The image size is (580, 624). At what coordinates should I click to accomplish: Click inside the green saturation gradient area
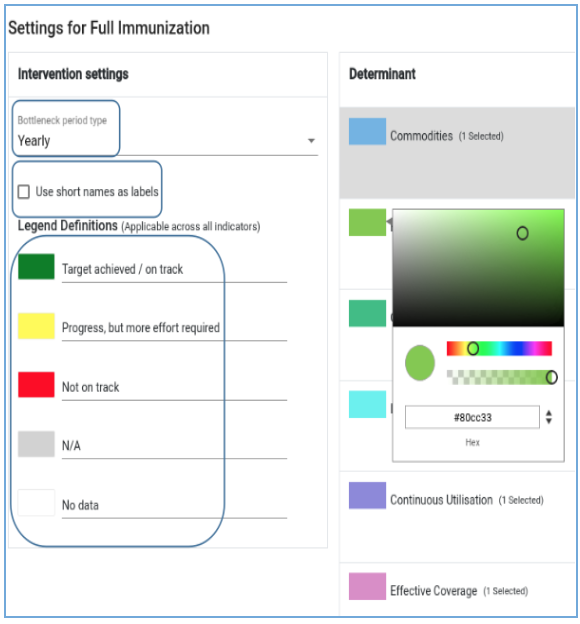point(478,268)
